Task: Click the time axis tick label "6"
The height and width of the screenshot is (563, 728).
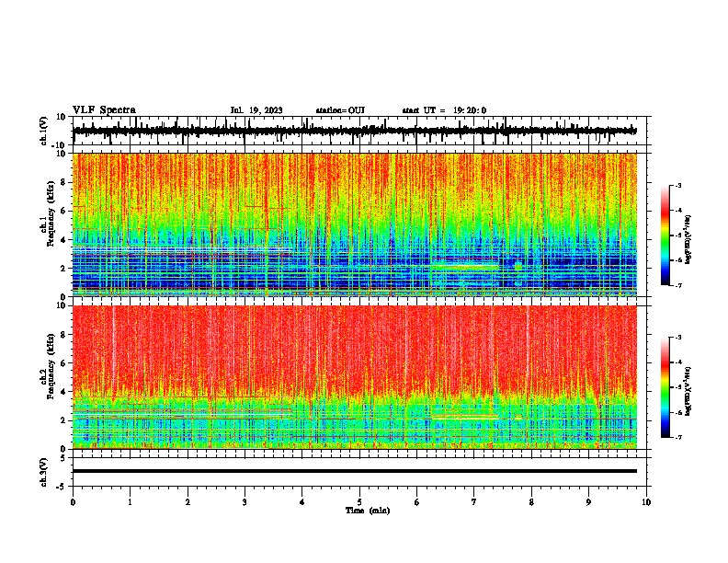Action: [x=417, y=502]
